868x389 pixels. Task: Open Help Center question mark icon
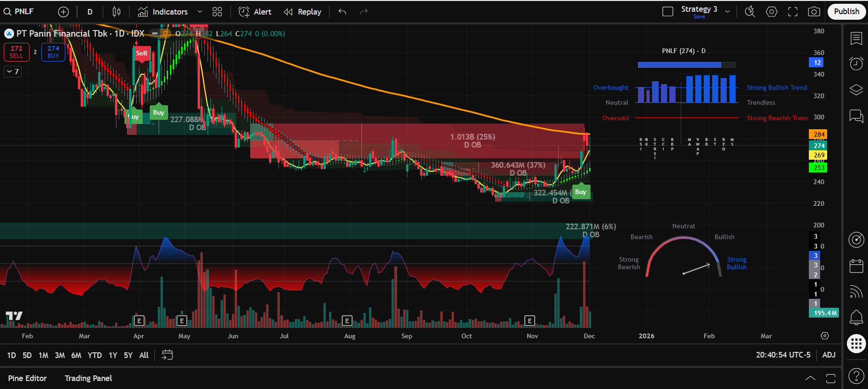pyautogui.click(x=856, y=376)
